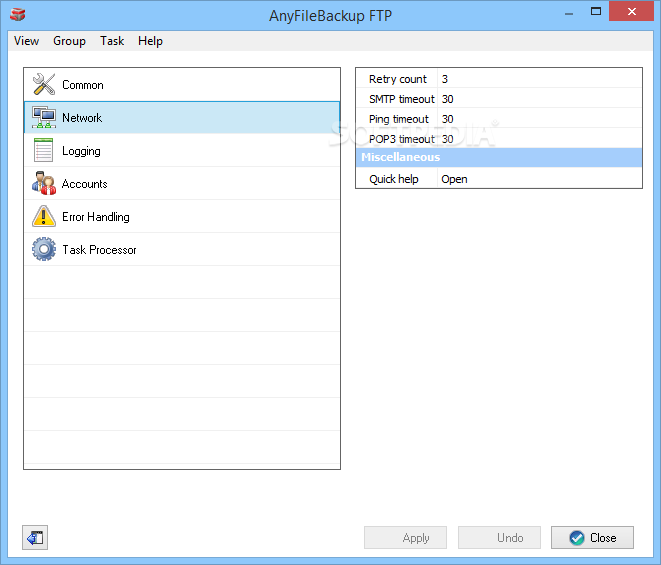Click the Retry count label
The width and height of the screenshot is (661, 565).
pyautogui.click(x=398, y=79)
